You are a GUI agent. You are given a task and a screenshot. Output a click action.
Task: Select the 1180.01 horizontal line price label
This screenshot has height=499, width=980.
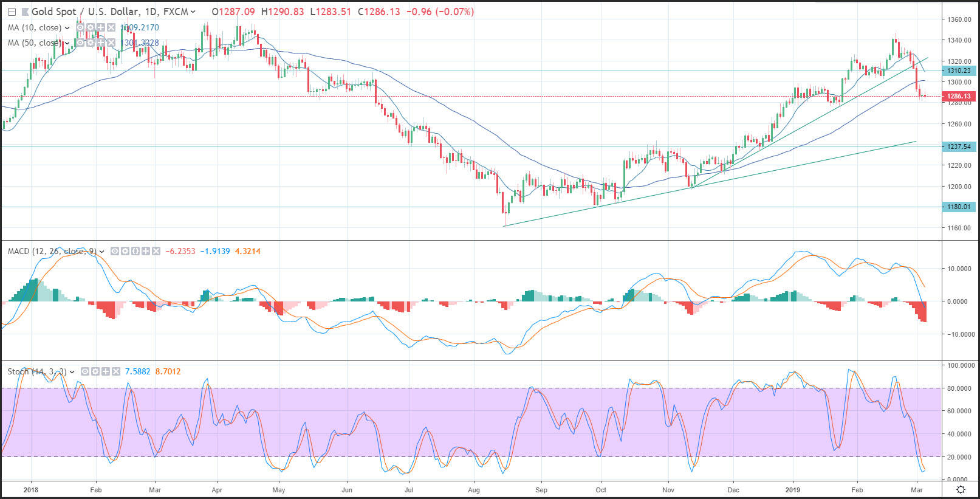(x=959, y=207)
